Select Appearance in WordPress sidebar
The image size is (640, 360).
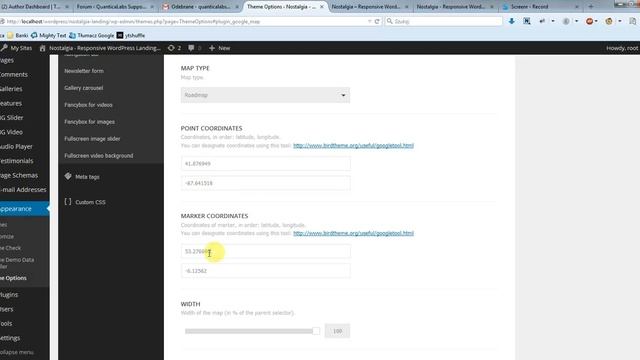coord(24,209)
